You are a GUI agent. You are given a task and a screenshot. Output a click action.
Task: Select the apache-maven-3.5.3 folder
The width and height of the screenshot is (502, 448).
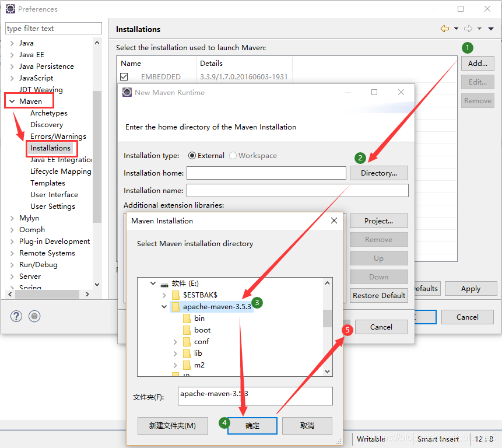click(217, 307)
